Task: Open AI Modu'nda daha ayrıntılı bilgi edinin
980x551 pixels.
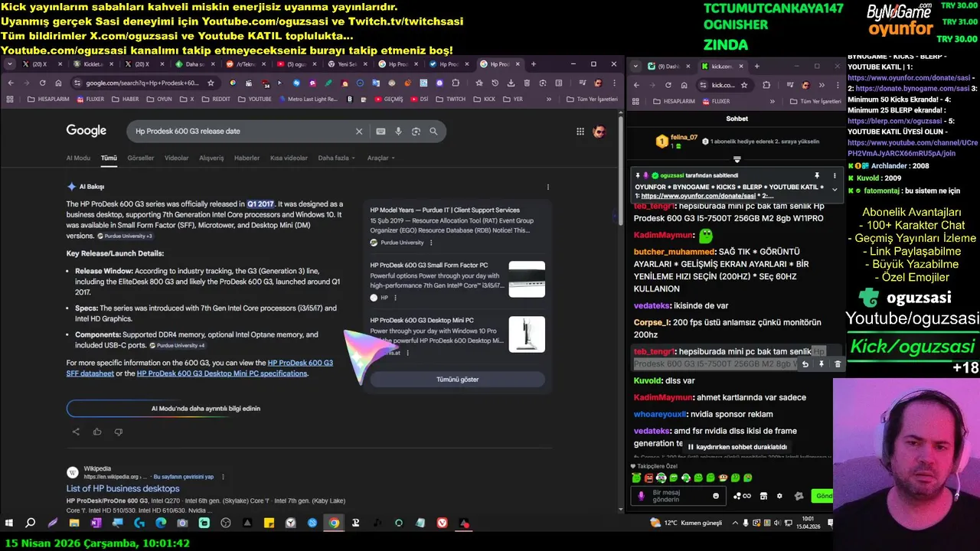Action: coord(205,409)
